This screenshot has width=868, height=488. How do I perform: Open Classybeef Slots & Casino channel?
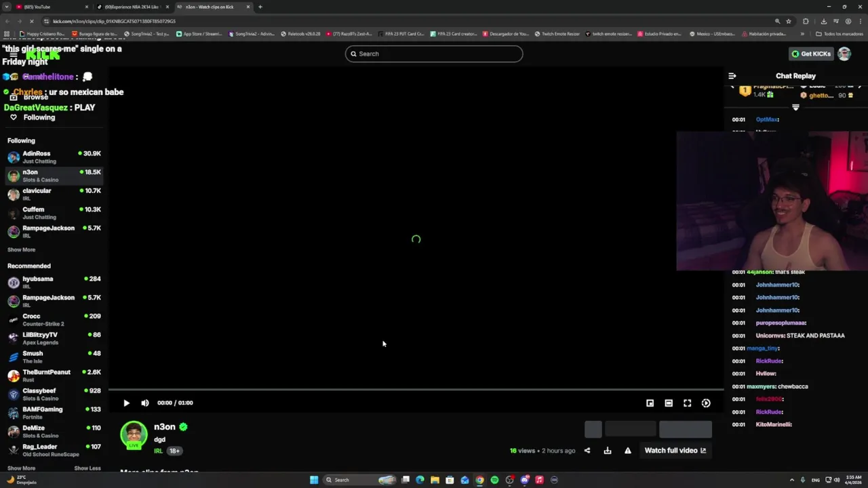[54, 394]
